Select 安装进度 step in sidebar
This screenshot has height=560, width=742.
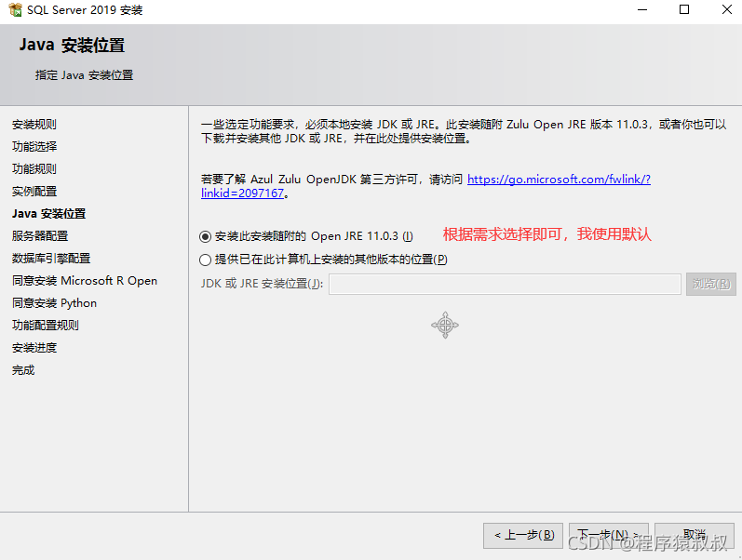point(34,348)
